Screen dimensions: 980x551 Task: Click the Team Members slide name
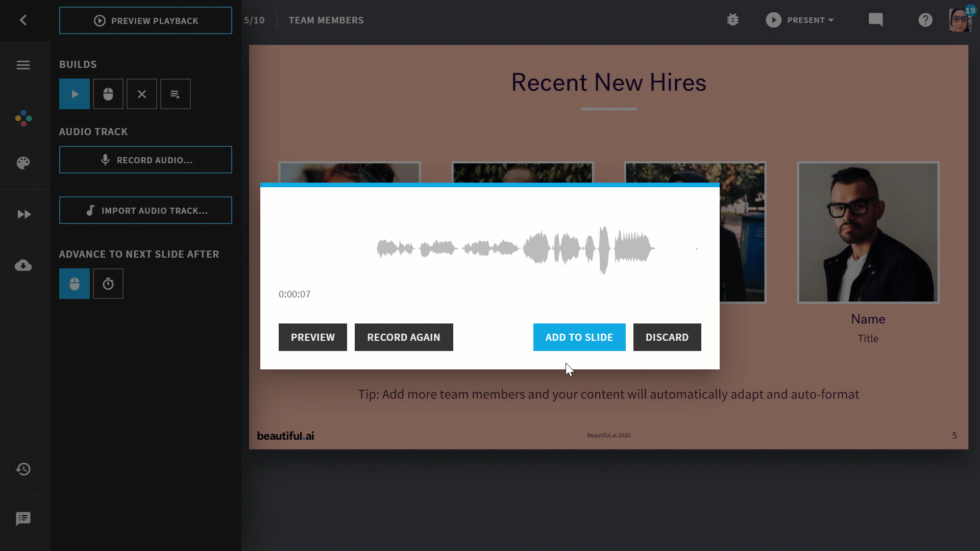pos(326,20)
